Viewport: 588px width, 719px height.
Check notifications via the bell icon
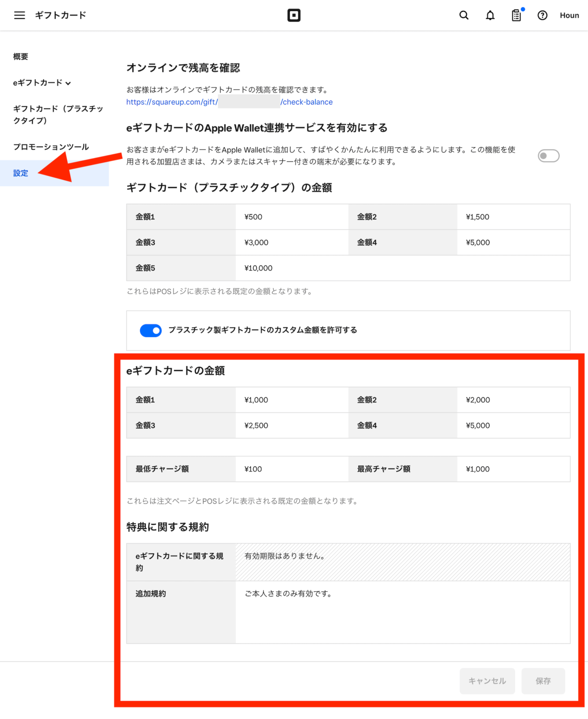[490, 15]
